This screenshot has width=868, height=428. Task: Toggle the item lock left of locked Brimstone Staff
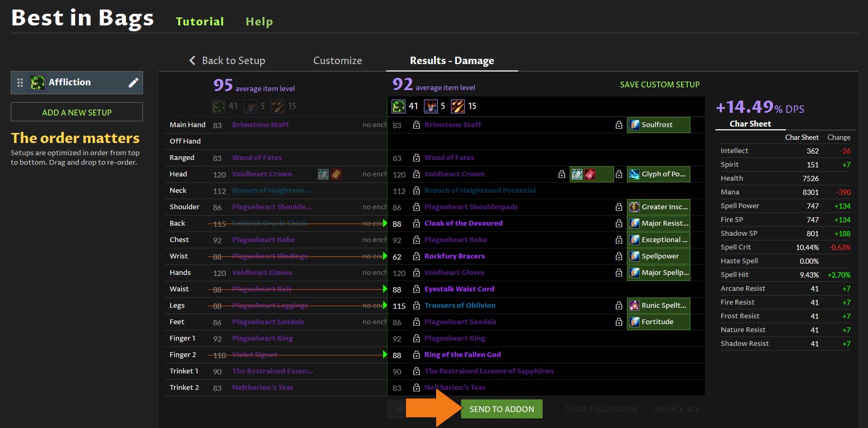[x=417, y=125]
